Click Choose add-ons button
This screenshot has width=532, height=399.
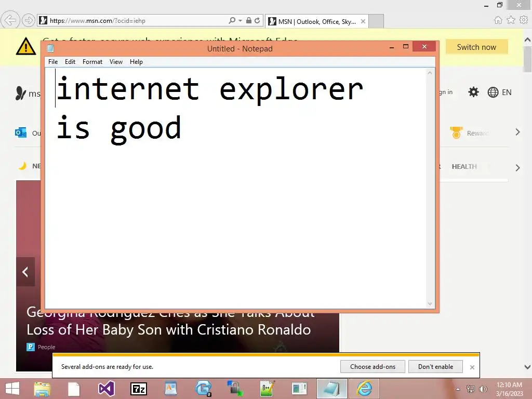tap(373, 367)
